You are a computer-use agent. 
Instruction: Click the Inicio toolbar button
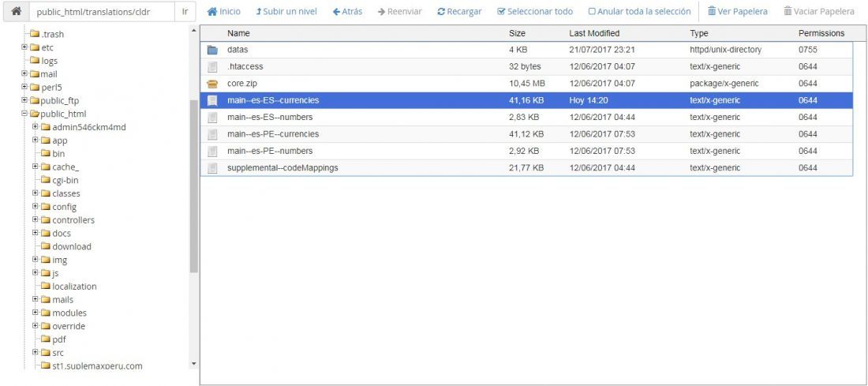coord(224,11)
